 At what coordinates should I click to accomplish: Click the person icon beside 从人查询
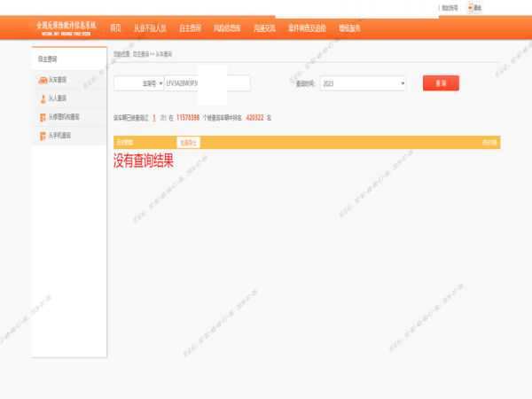click(x=43, y=98)
